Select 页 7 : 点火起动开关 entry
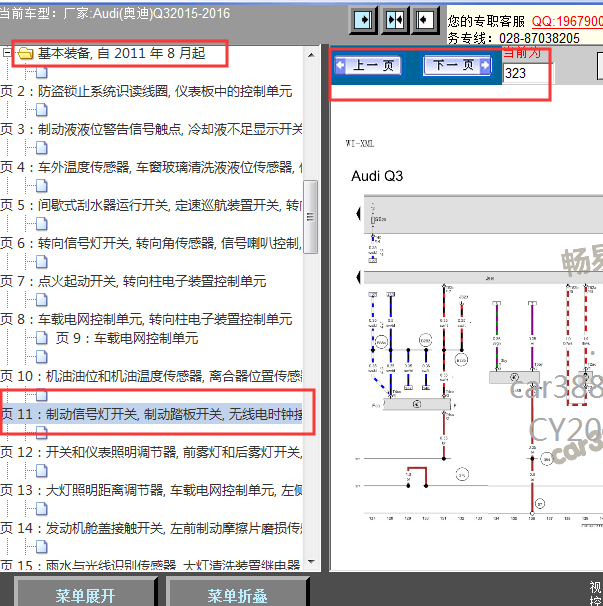This screenshot has height=606, width=603. (133, 281)
